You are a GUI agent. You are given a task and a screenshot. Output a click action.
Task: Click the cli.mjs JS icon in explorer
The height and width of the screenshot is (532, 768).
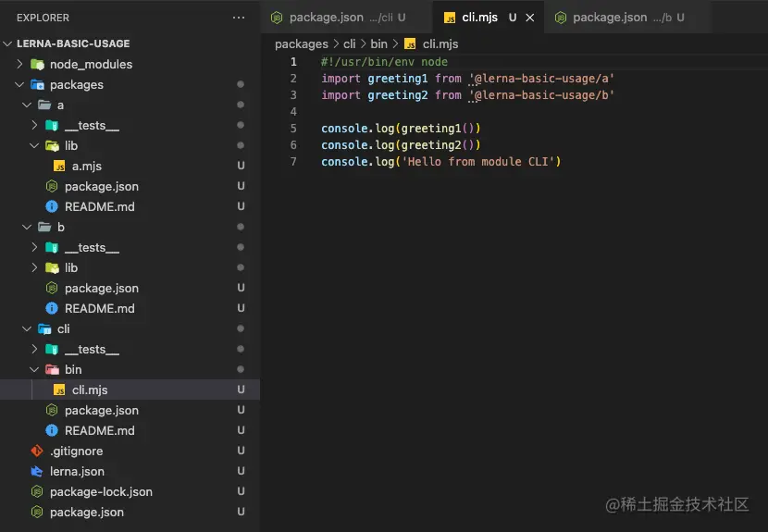59,390
